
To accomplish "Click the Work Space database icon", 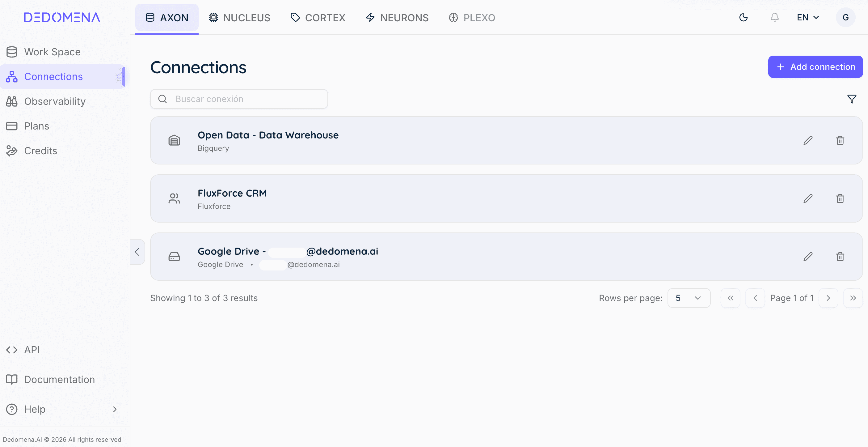I will pos(12,52).
